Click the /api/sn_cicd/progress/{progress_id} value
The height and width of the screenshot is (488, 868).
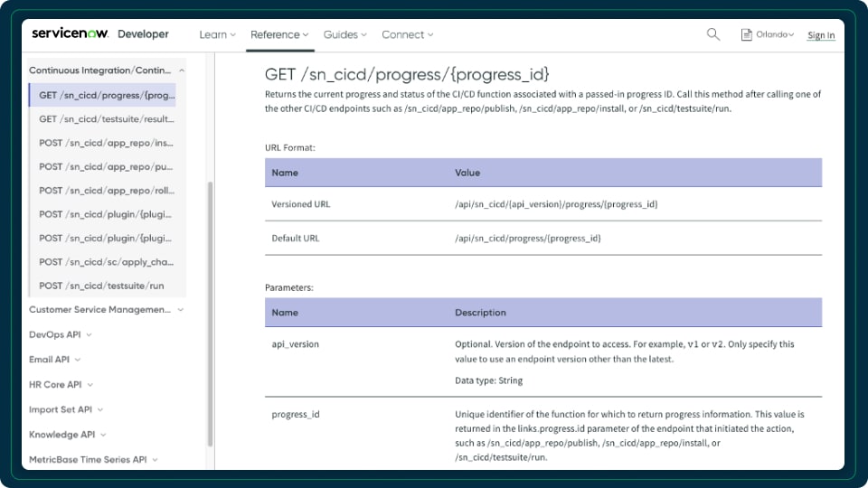pos(527,239)
